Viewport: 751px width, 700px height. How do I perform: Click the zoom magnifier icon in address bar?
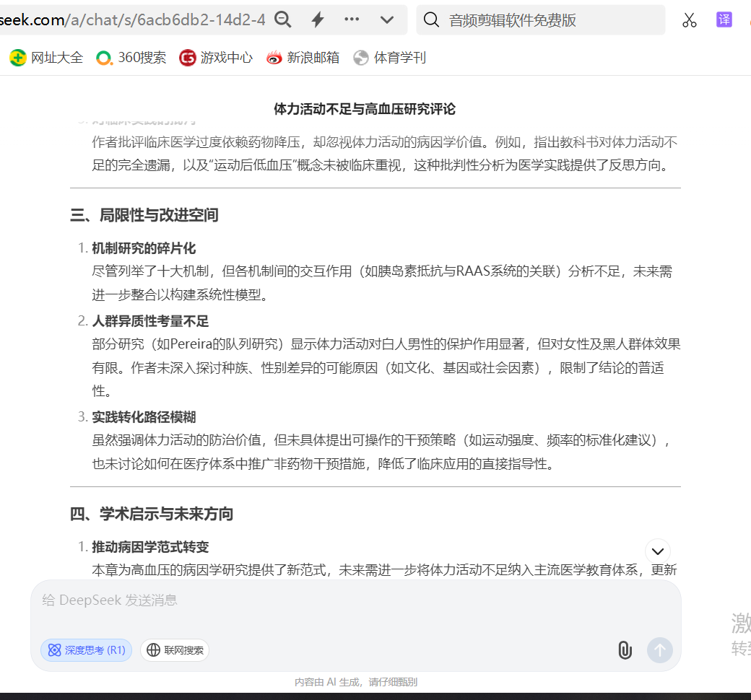282,19
